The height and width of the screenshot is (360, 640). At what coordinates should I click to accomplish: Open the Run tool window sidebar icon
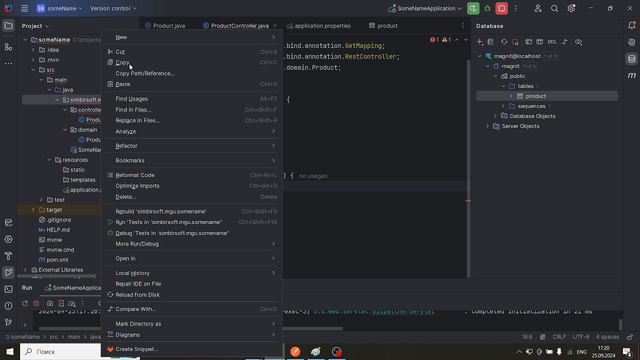coord(8,272)
